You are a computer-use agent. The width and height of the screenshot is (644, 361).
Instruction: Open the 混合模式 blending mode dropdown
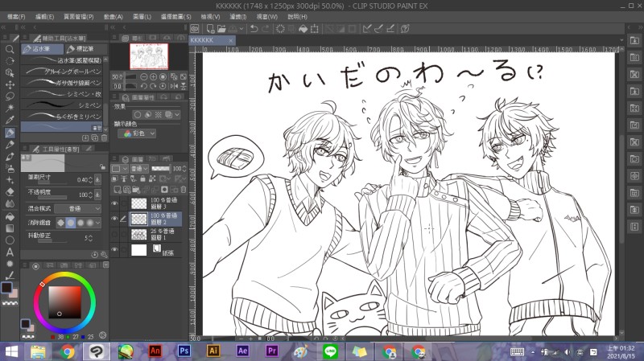pos(78,209)
